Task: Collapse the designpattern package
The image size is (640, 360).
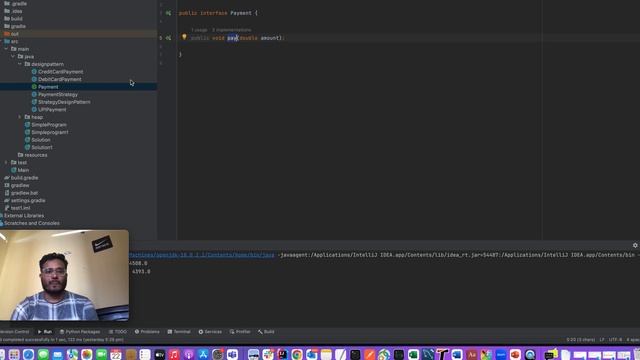Action: (20, 64)
